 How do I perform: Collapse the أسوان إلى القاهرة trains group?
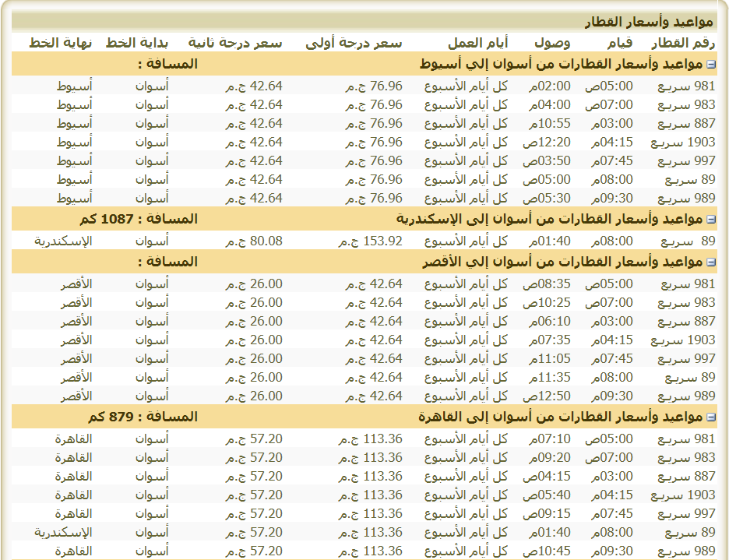click(711, 417)
